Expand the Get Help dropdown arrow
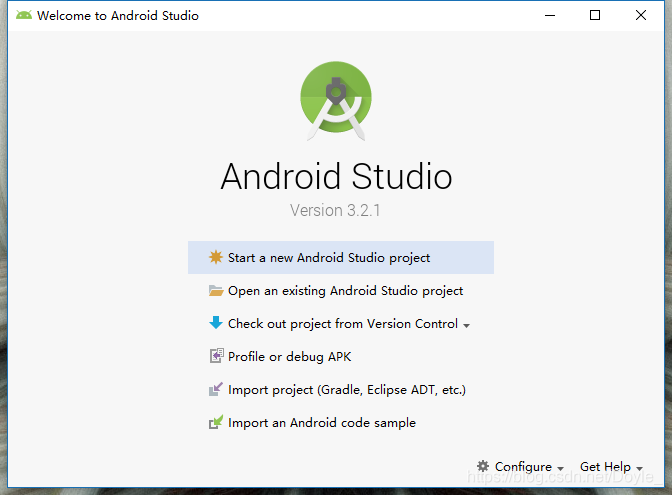 (x=639, y=468)
